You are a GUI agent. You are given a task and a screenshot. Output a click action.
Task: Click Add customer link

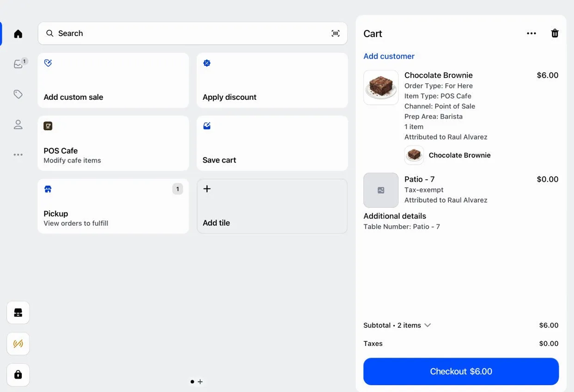(389, 56)
